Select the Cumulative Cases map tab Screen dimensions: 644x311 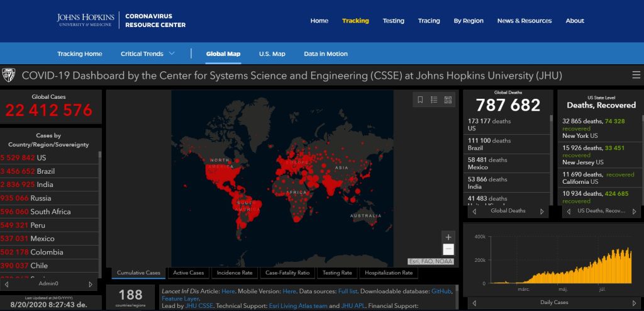pos(138,273)
